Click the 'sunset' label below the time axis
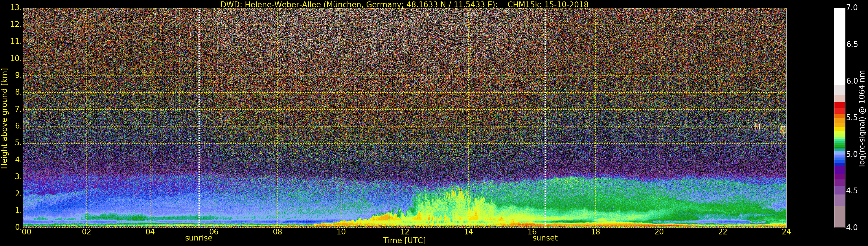This screenshot has height=246, width=868. (545, 238)
